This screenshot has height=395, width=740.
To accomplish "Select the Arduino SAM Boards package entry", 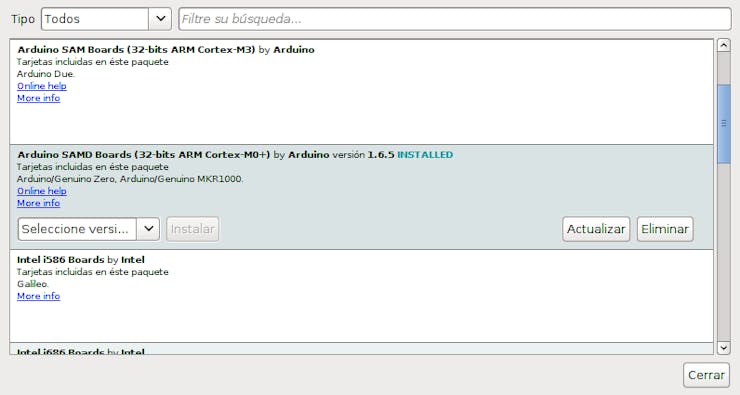I will tap(362, 92).
